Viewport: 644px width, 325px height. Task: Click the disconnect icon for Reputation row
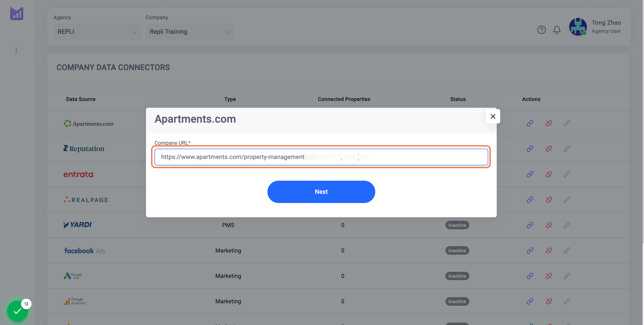548,149
